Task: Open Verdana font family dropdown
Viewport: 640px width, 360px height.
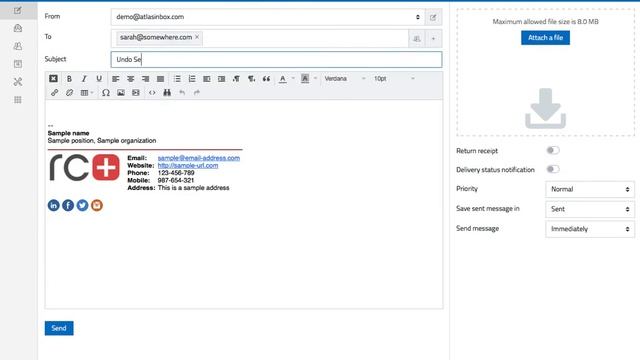Action: point(345,78)
